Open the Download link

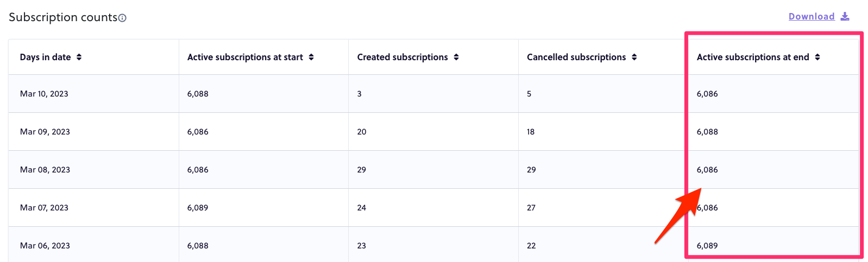click(x=812, y=16)
